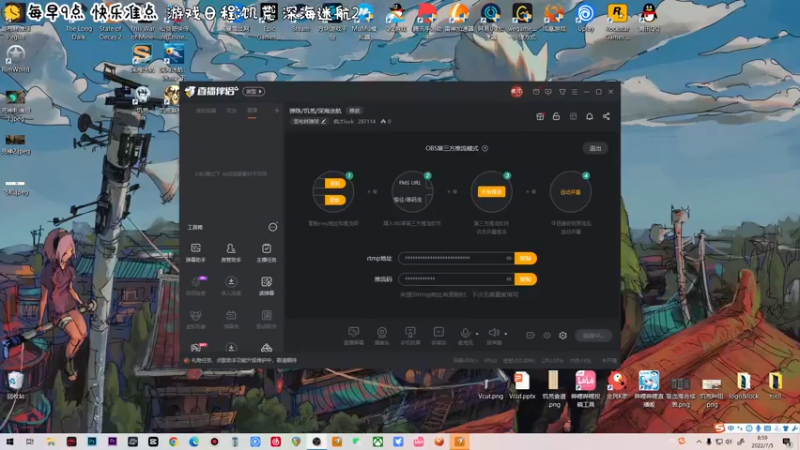Image resolution: width=800 pixels, height=450 pixels.
Task: Click the red user avatar in title bar
Action: coord(516,92)
